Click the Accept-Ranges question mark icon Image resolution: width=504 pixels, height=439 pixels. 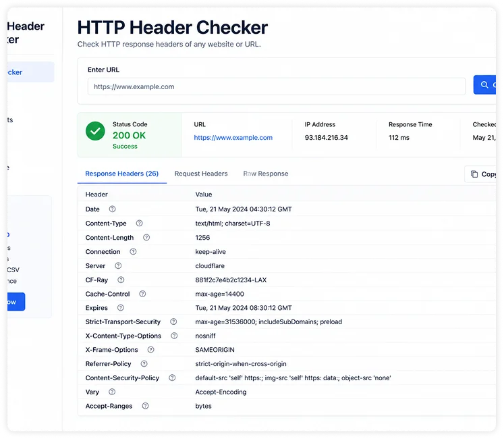(x=145, y=406)
